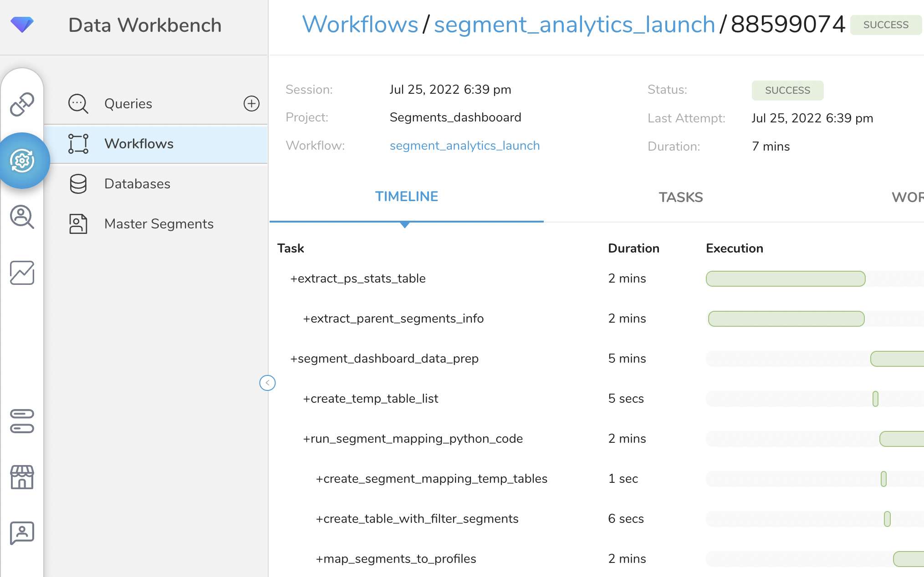The image size is (924, 577).
Task: Collapse the sidebar with chevron button
Action: [267, 383]
